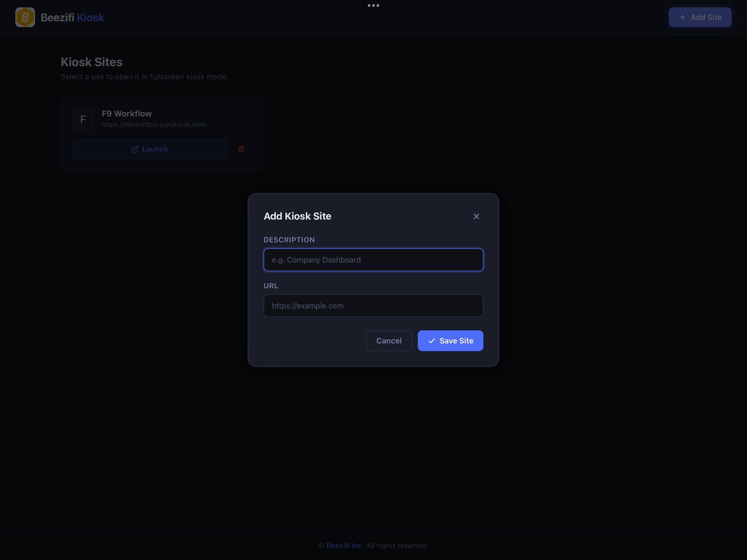This screenshot has height=560, width=747.
Task: Click the Beezifi hexagon logo icon
Action: click(x=25, y=17)
